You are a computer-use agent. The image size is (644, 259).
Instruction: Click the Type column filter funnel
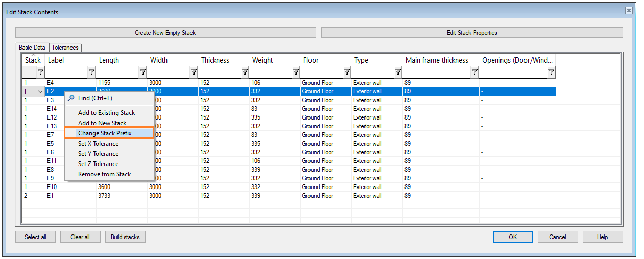[x=398, y=73]
